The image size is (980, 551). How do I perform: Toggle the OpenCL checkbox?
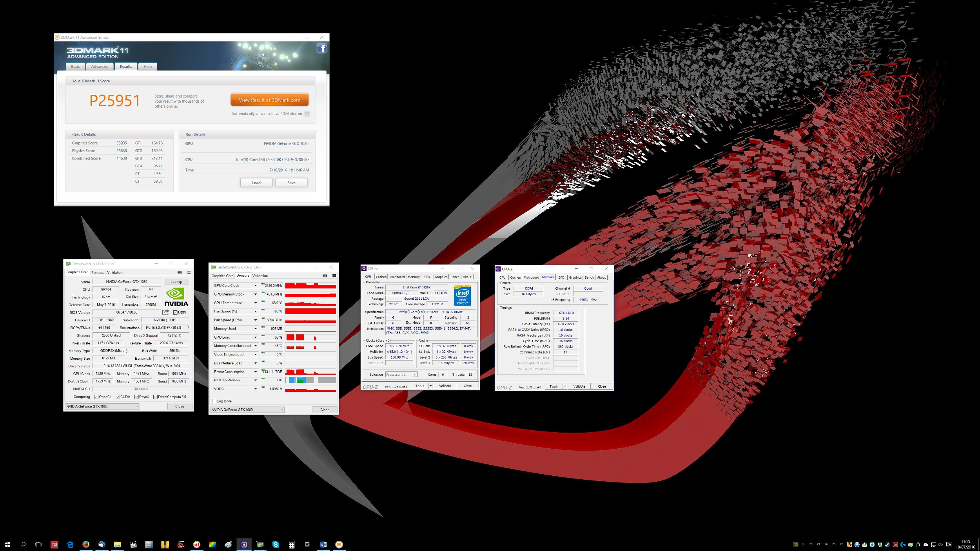click(x=96, y=397)
